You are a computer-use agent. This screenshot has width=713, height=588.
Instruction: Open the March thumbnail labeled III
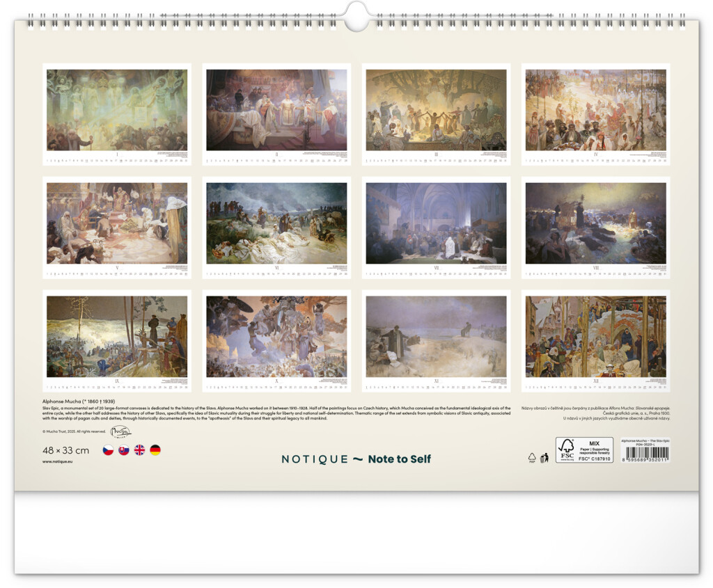436,110
